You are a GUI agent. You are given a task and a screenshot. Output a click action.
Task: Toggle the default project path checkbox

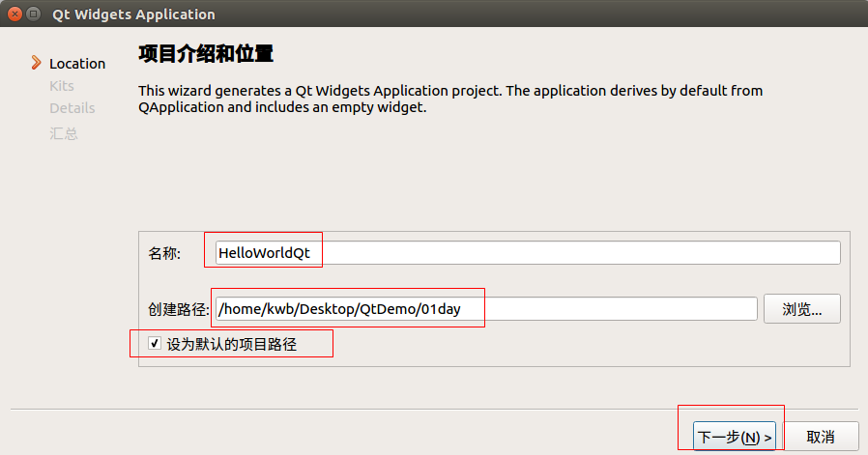click(155, 343)
